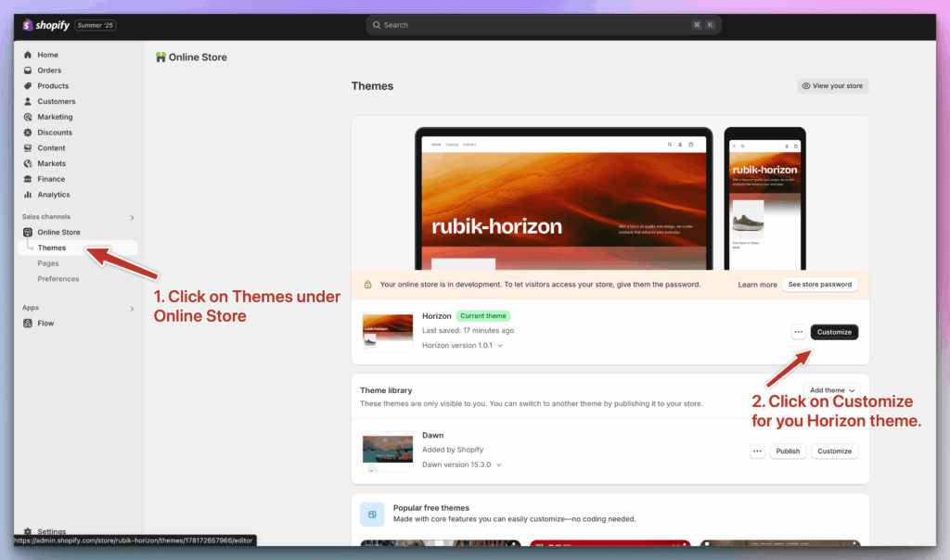
Task: Click the Horizon theme thumbnail
Action: pos(388,332)
